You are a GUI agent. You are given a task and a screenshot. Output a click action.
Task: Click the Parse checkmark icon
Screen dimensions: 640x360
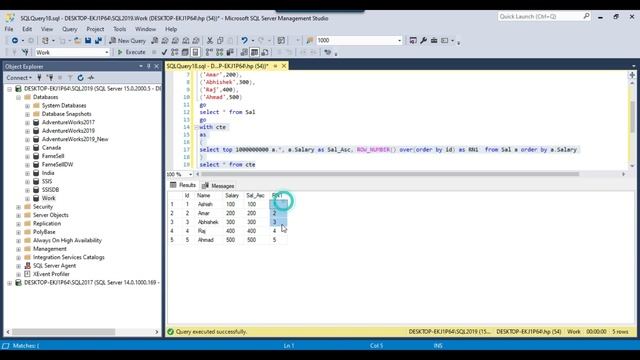pos(164,52)
